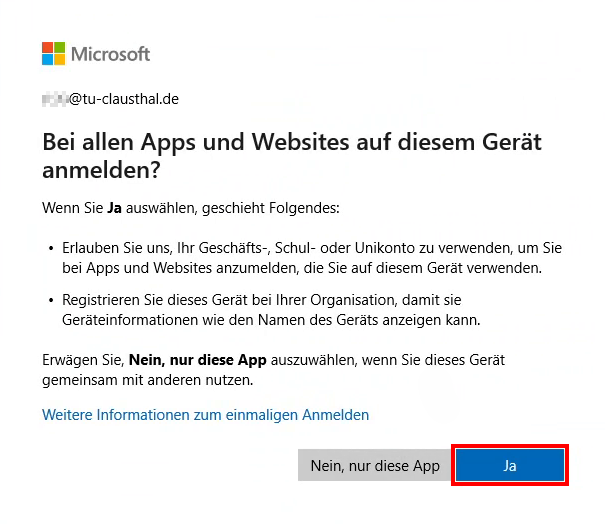Click the blue Ja button
Screen dimensions: 605x524
510,465
